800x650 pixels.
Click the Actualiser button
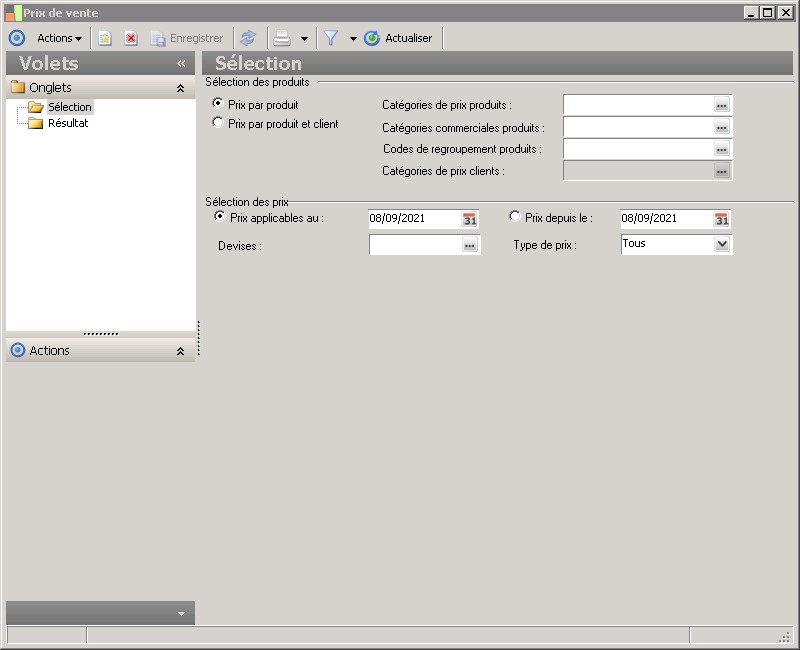(x=399, y=38)
